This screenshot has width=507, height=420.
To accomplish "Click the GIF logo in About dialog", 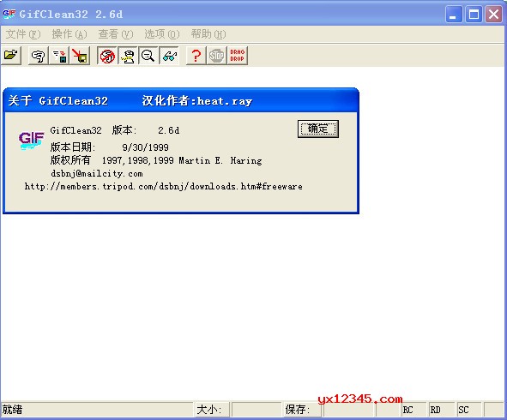I will point(31,141).
